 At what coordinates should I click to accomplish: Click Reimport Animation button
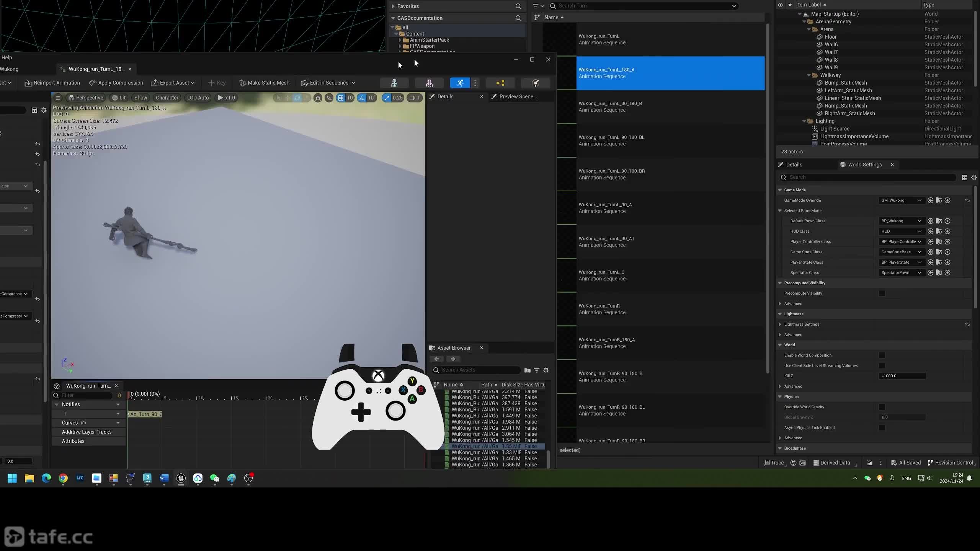(x=52, y=83)
